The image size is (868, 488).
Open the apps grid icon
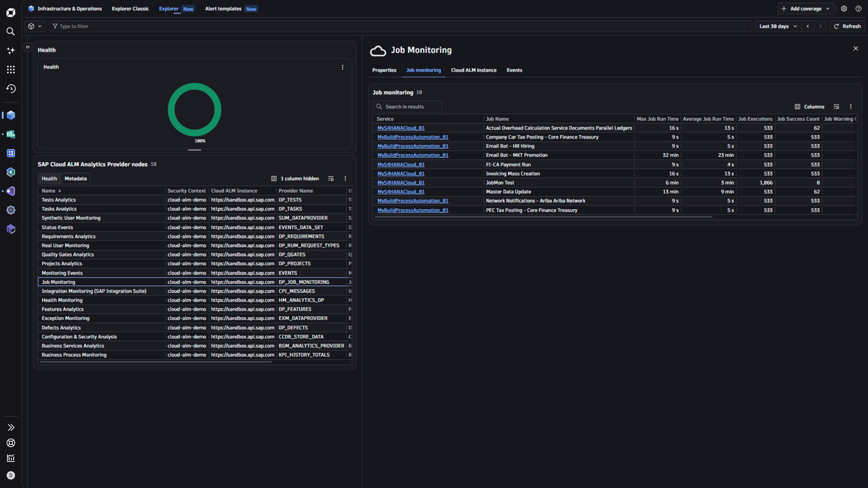click(x=11, y=70)
